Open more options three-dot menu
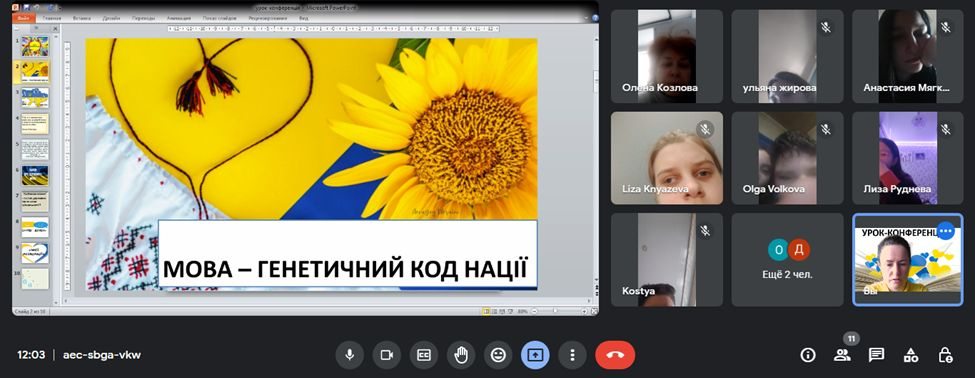Viewport: 975px width, 378px height. (572, 355)
